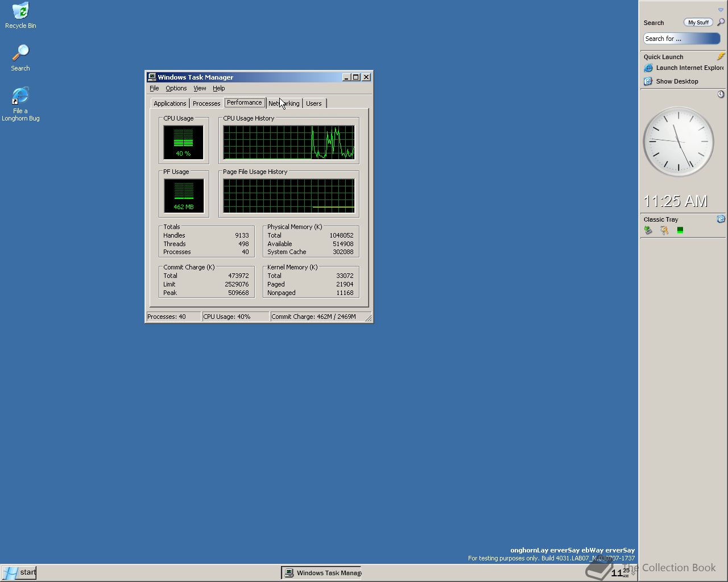Click the Classic Tray tile icon
Image resolution: width=728 pixels, height=582 pixels.
click(721, 219)
